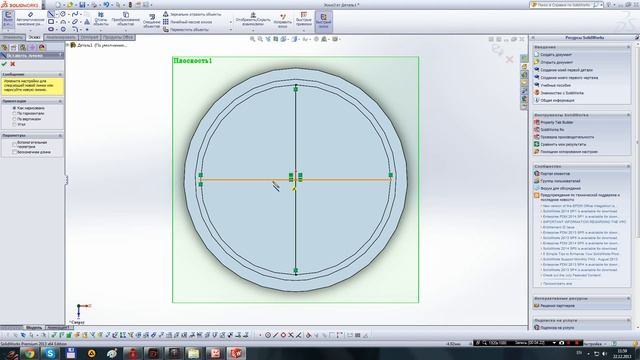
Task: Collapse the 'Параметры' section
Action: click(x=60, y=135)
